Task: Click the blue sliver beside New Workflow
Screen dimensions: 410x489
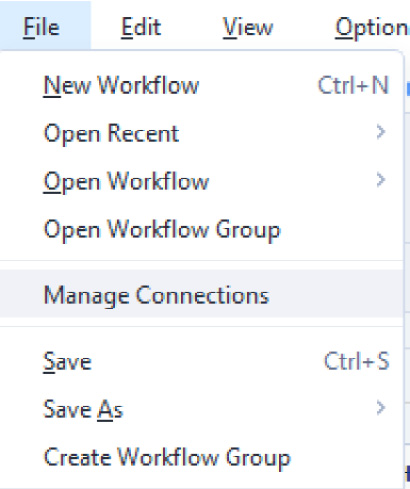Action: (408, 89)
